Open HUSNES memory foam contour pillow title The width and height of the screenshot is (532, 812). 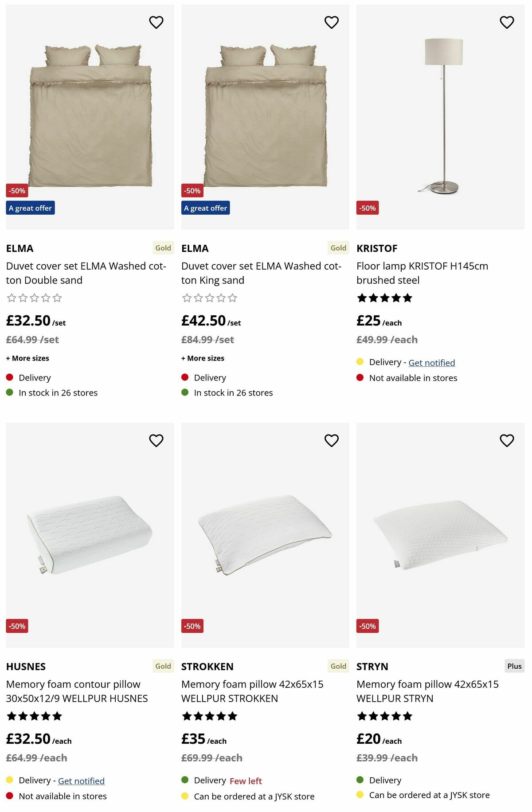point(77,691)
